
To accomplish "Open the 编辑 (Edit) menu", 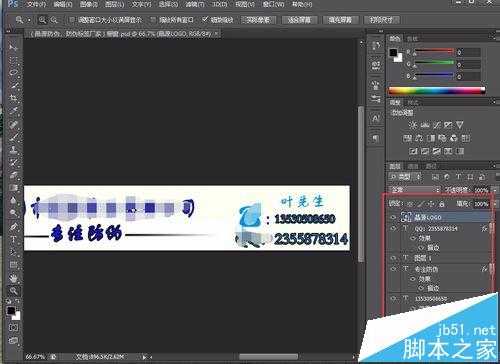I will click(x=63, y=4).
